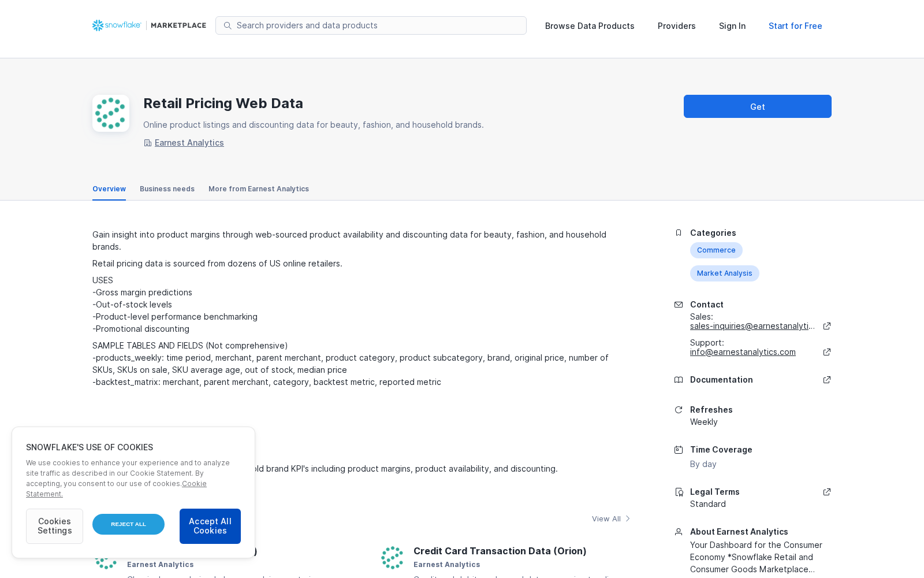
Task: Click the search magnifier icon
Action: [x=228, y=25]
